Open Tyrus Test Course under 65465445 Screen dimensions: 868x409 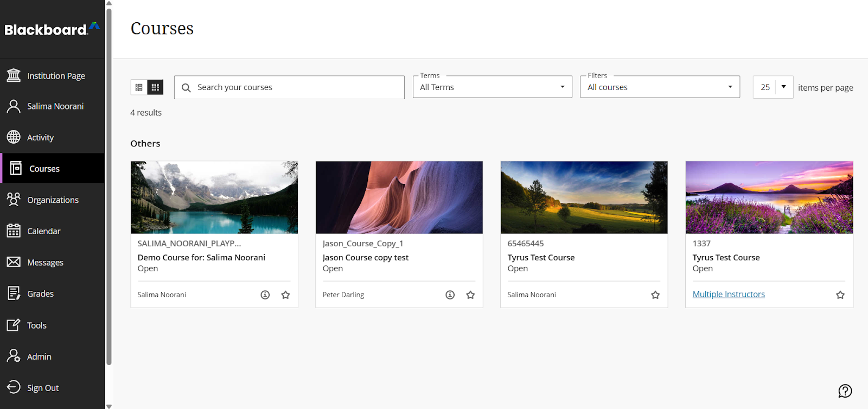(x=541, y=258)
